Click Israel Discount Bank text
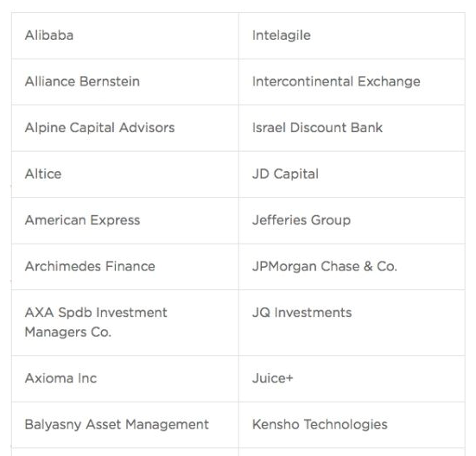 [317, 128]
